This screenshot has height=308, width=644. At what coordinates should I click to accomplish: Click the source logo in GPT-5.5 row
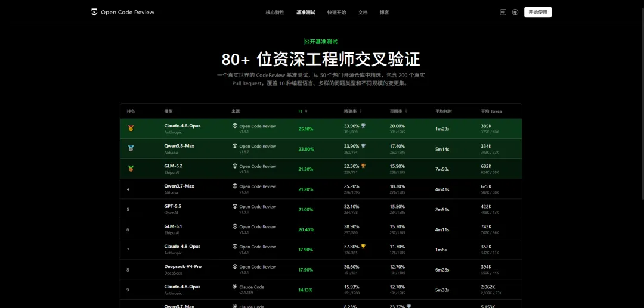click(x=235, y=206)
